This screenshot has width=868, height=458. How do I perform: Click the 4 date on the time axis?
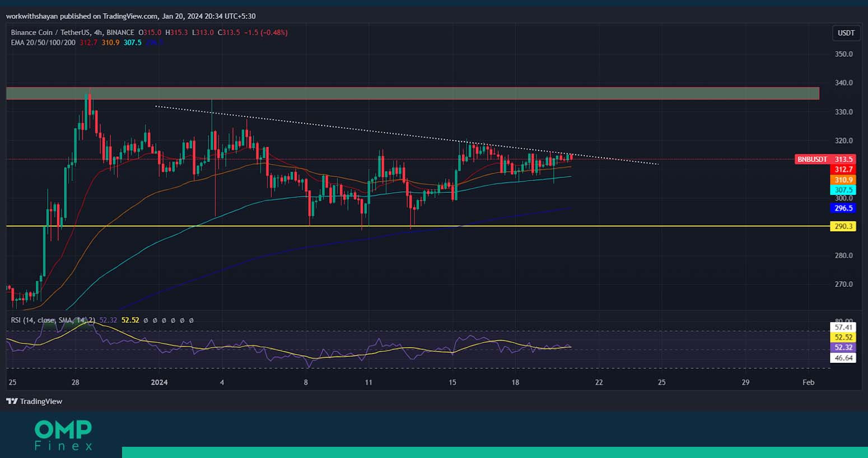coord(222,382)
